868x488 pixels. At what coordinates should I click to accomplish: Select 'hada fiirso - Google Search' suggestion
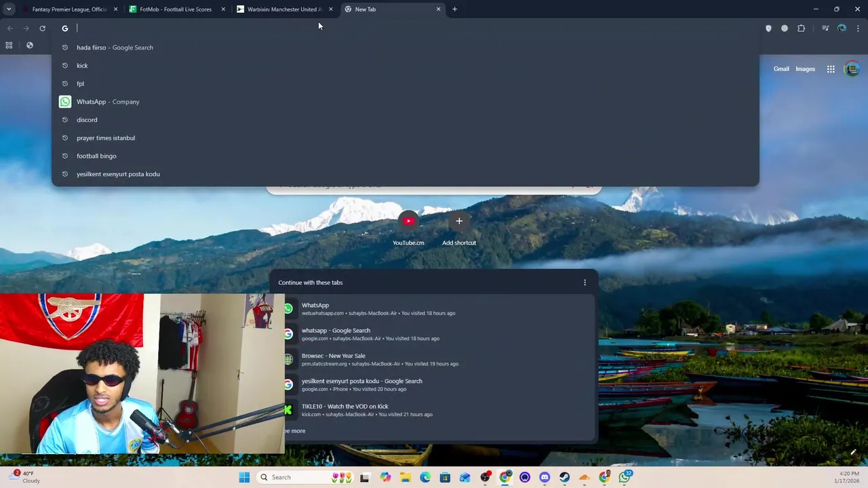406,47
